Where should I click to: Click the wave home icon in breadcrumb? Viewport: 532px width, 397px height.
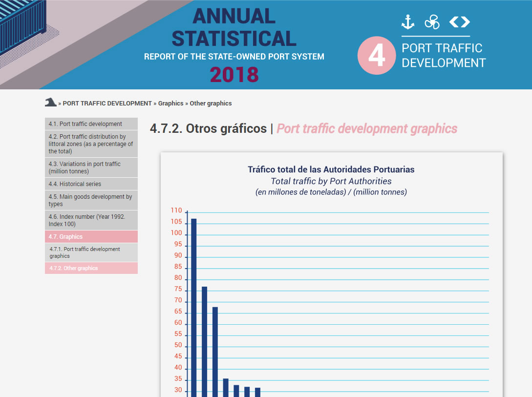click(x=50, y=103)
